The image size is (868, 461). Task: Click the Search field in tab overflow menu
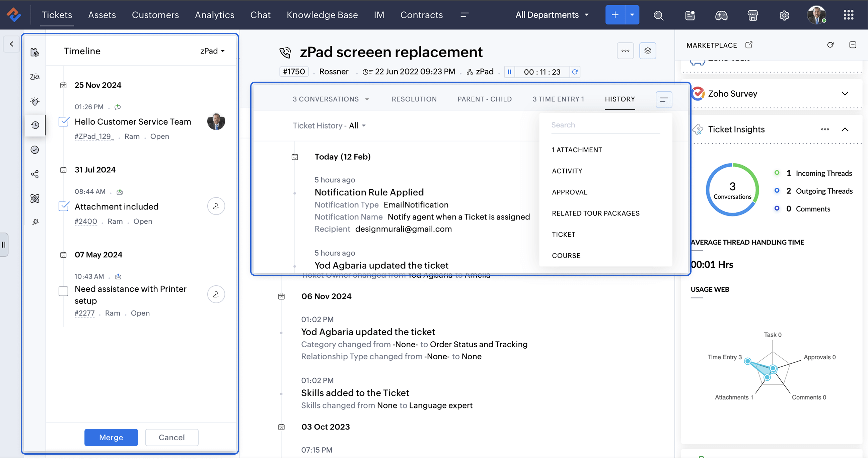click(x=605, y=125)
